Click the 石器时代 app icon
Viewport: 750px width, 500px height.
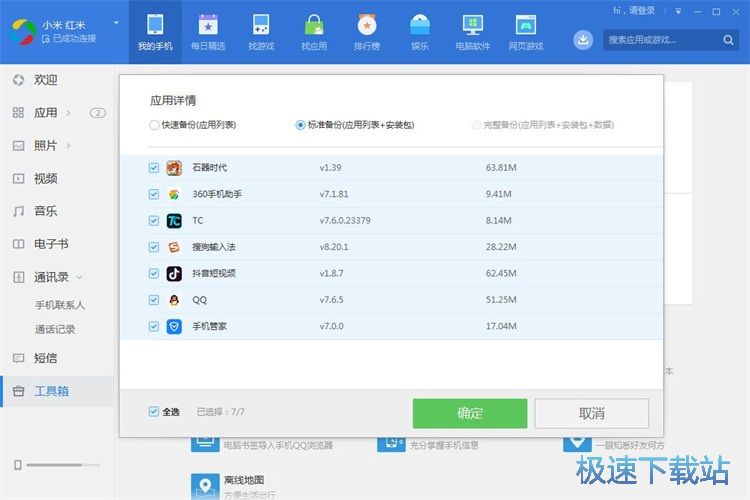[x=174, y=168]
